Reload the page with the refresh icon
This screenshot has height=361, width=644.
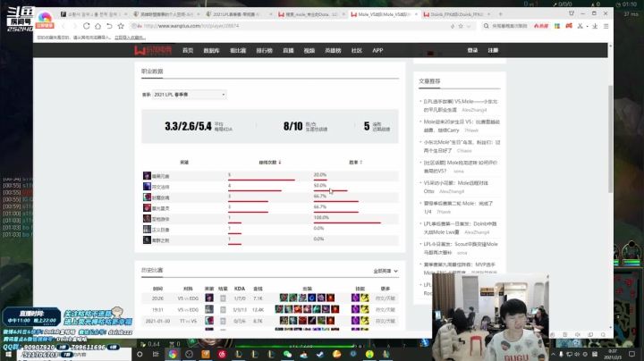pyautogui.click(x=86, y=26)
